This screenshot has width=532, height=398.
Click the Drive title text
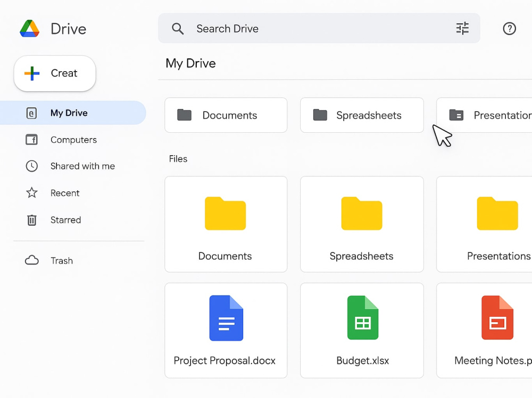point(69,29)
